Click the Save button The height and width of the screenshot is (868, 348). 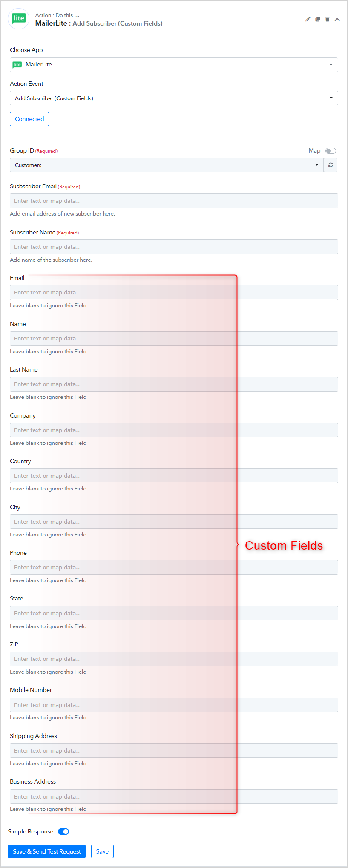point(102,851)
